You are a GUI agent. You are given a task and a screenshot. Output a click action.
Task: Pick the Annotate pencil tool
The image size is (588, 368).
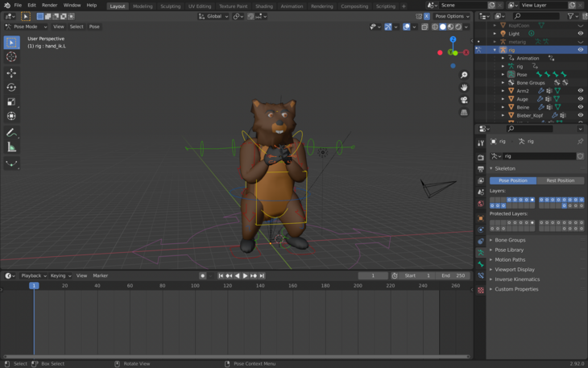[x=11, y=132]
